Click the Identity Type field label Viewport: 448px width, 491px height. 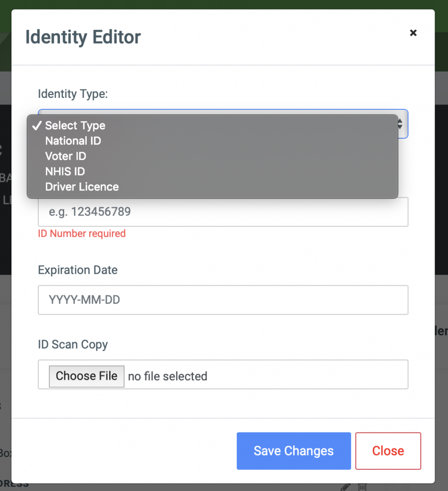[x=73, y=94]
